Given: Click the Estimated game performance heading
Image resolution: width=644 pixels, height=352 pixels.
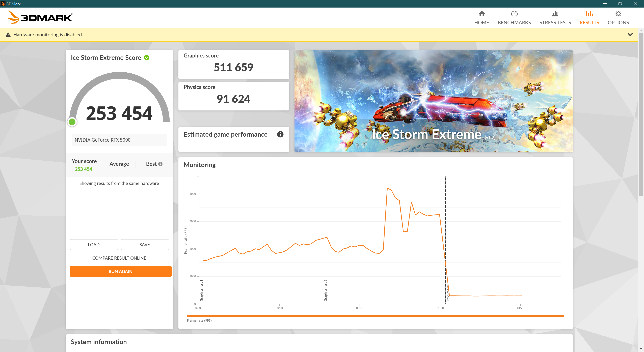Looking at the screenshot, I should [226, 134].
